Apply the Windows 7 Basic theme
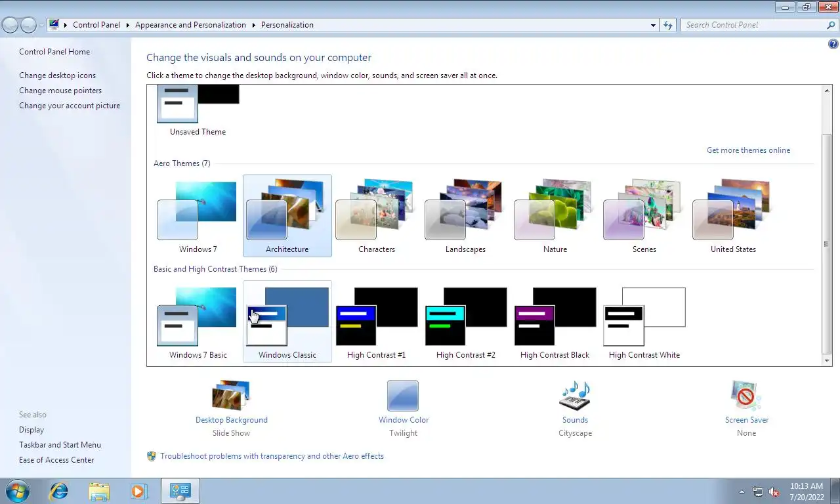 [198, 322]
